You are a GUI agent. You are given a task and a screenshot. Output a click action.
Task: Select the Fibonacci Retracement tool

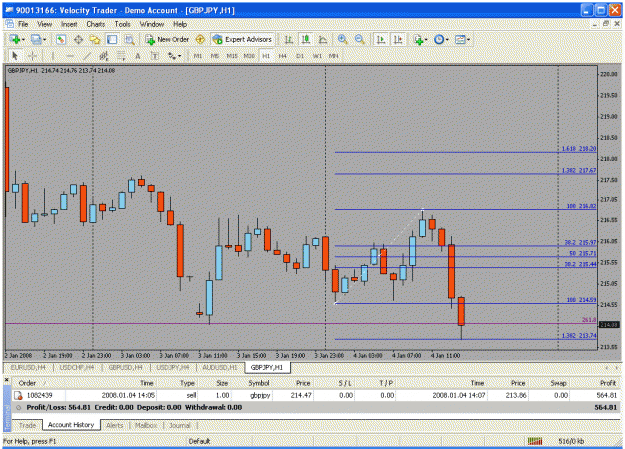click(121, 56)
